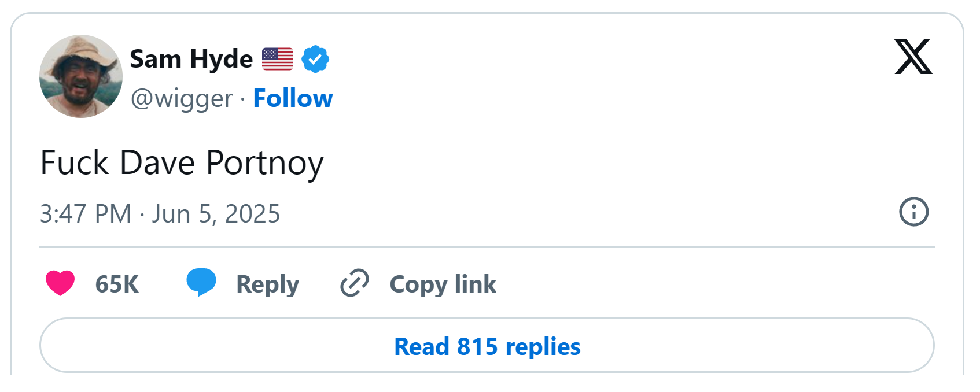This screenshot has width=980, height=392.
Task: Click the account handle under the display name
Action: pos(182,98)
